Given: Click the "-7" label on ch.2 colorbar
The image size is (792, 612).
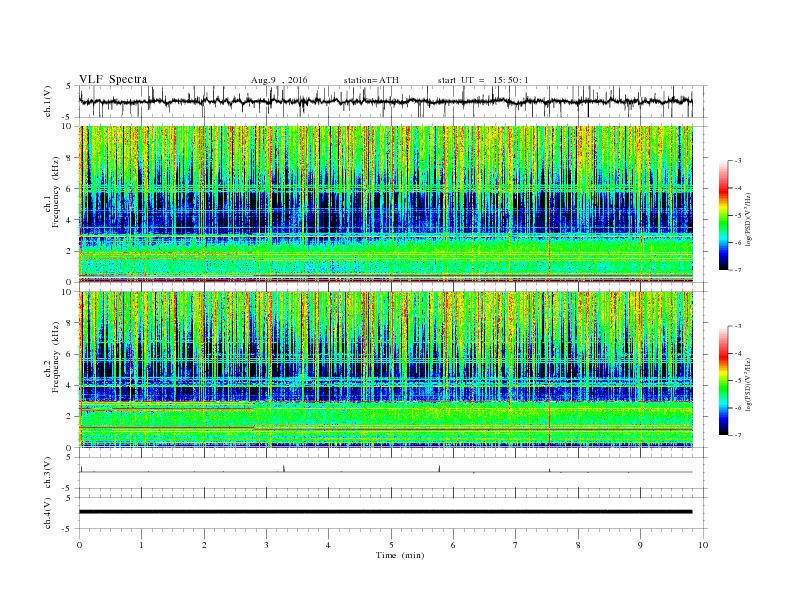Looking at the screenshot, I should click(737, 435).
